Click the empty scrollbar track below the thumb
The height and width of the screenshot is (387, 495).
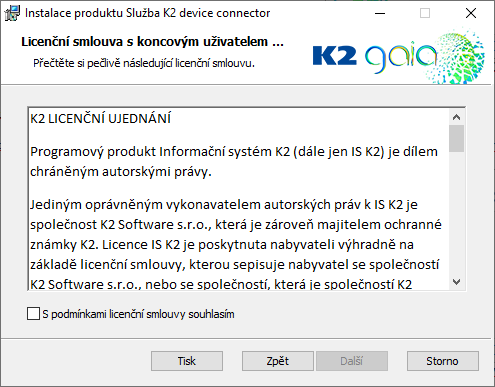click(456, 213)
